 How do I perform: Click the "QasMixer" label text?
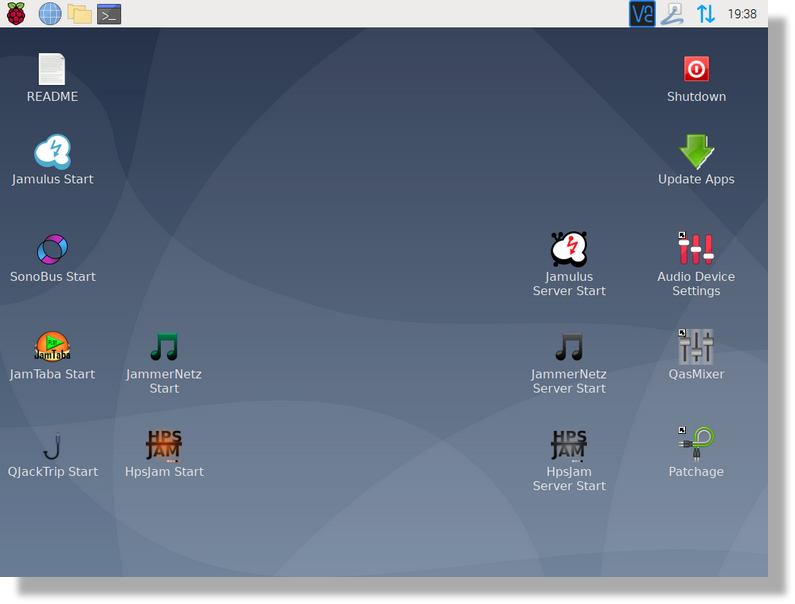[x=696, y=374]
